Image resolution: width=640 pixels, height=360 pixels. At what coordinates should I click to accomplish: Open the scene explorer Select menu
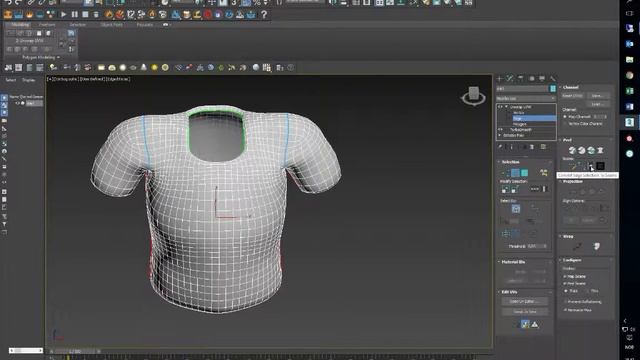click(x=11, y=80)
